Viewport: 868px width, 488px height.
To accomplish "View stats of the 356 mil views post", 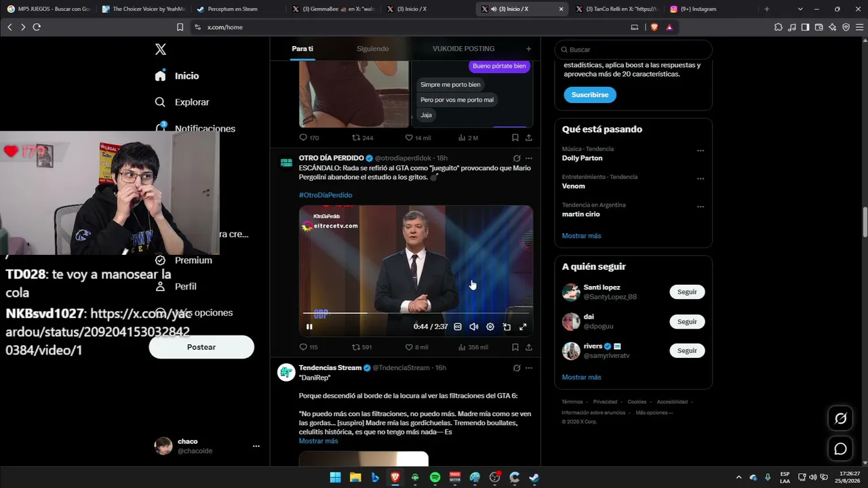I will 473,347.
